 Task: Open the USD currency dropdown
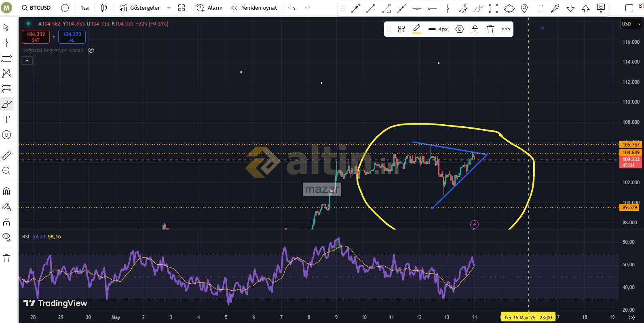pos(631,24)
